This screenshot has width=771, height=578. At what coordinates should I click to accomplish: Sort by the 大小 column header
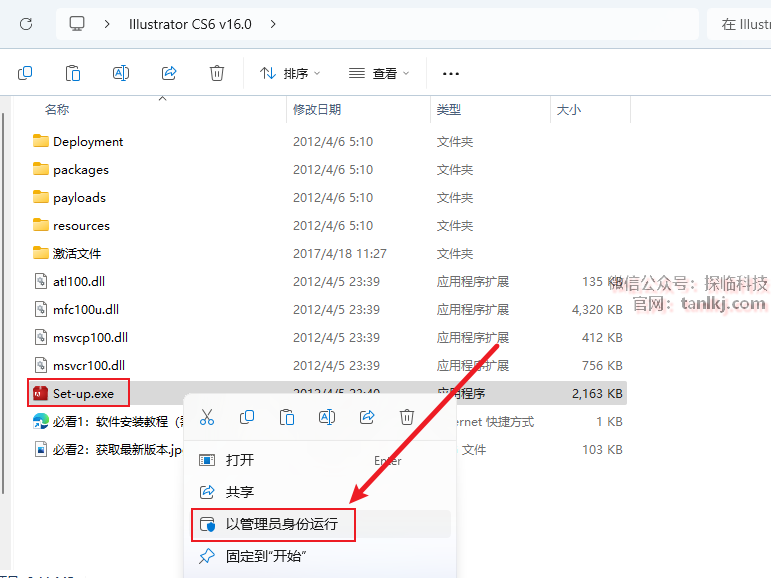[x=569, y=109]
